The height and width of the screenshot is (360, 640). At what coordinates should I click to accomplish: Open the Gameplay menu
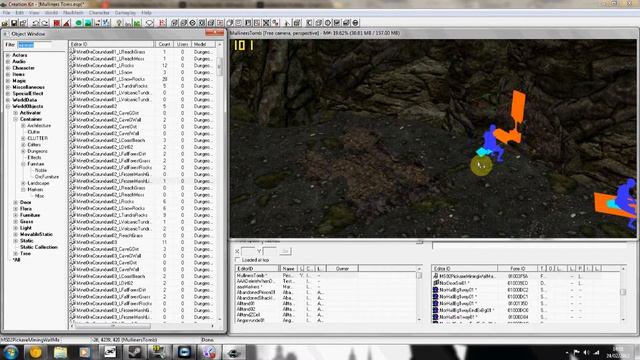coord(125,13)
